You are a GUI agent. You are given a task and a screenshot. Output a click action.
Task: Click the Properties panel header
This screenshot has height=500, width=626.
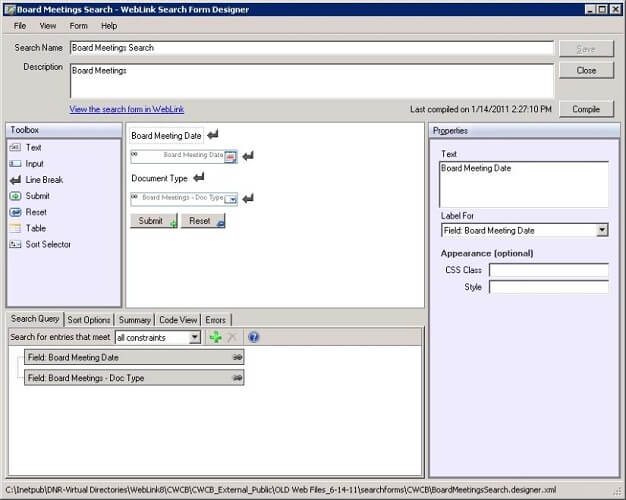524,131
